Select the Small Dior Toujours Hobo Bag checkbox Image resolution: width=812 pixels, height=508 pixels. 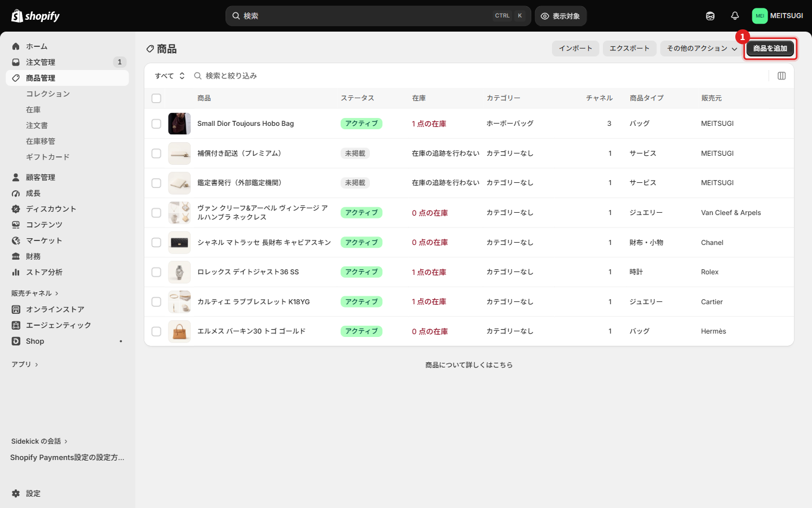156,124
